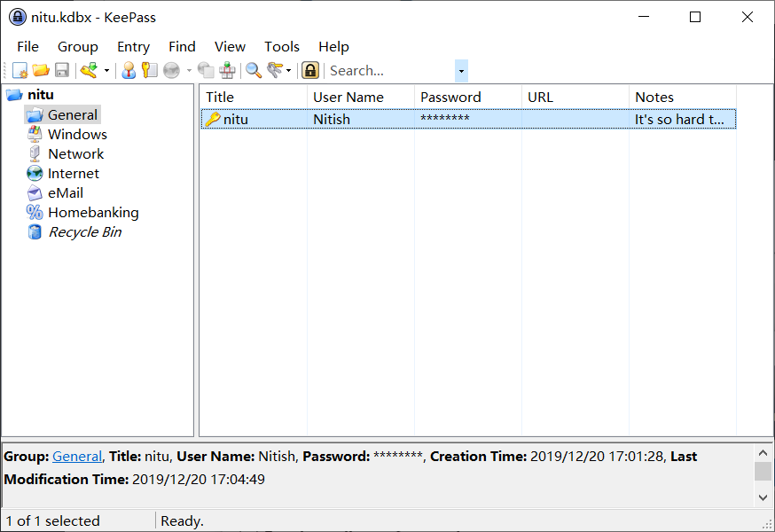775x532 pixels.
Task: Click the Open URL globe icon
Action: [171, 71]
